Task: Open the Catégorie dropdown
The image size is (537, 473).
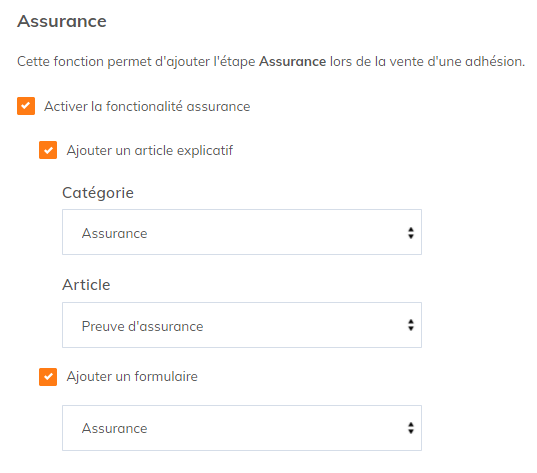Action: (242, 232)
